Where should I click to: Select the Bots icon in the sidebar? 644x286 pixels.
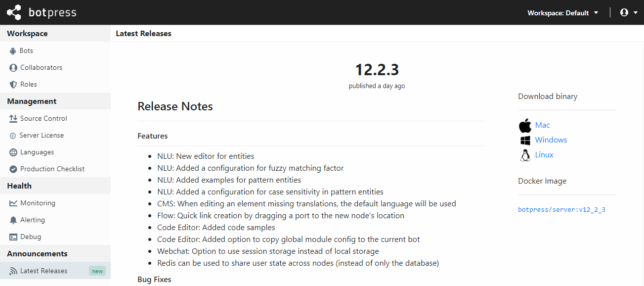12,50
